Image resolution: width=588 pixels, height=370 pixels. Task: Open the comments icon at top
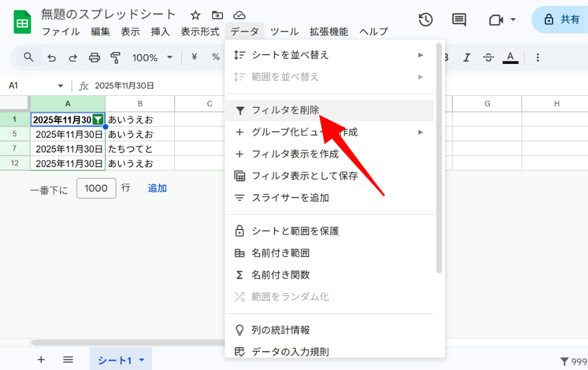459,19
